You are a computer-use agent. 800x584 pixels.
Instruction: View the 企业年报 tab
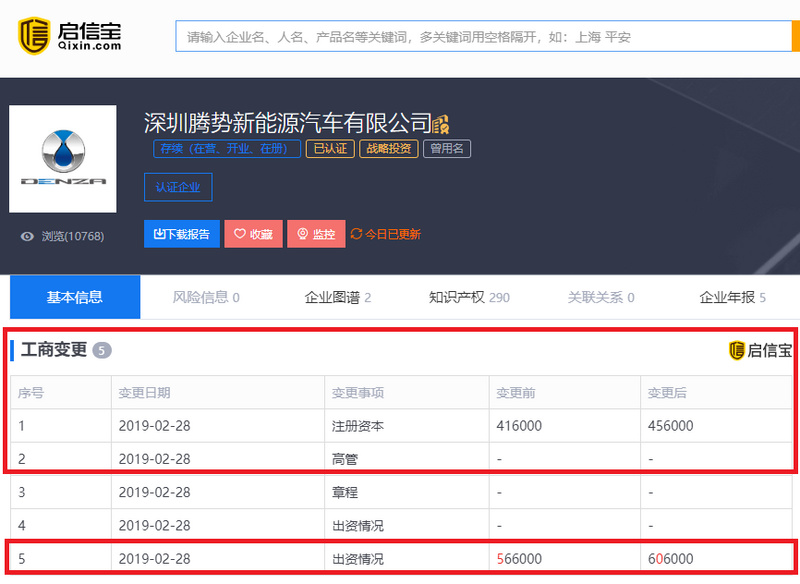point(733,297)
